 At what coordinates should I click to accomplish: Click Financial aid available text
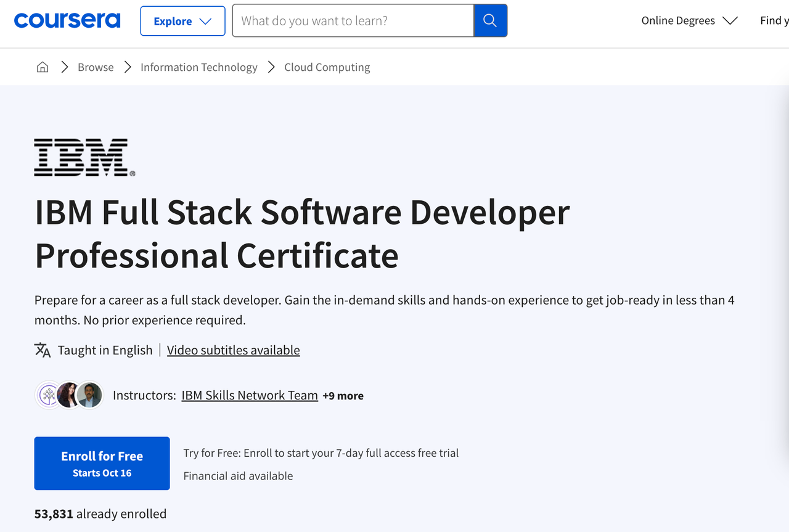pos(238,476)
